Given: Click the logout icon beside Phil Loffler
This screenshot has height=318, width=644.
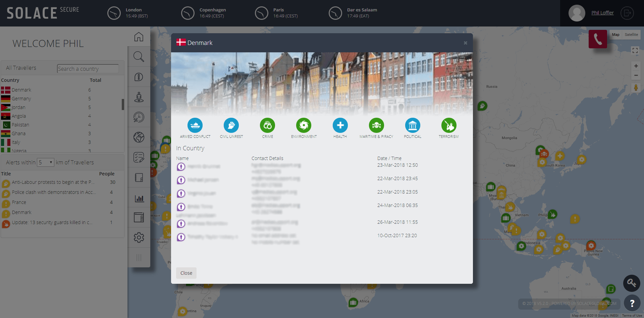Looking at the screenshot, I should 627,13.
